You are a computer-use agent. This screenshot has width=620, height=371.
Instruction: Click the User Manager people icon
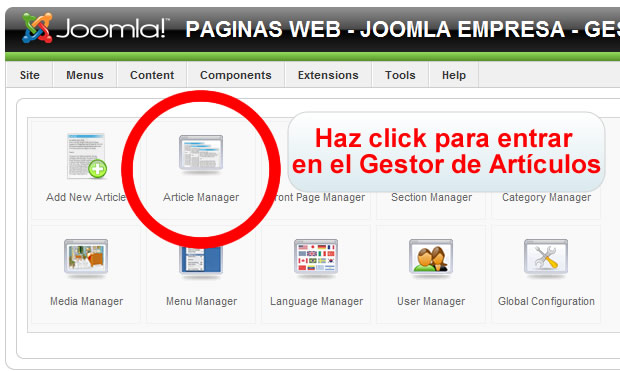[431, 258]
